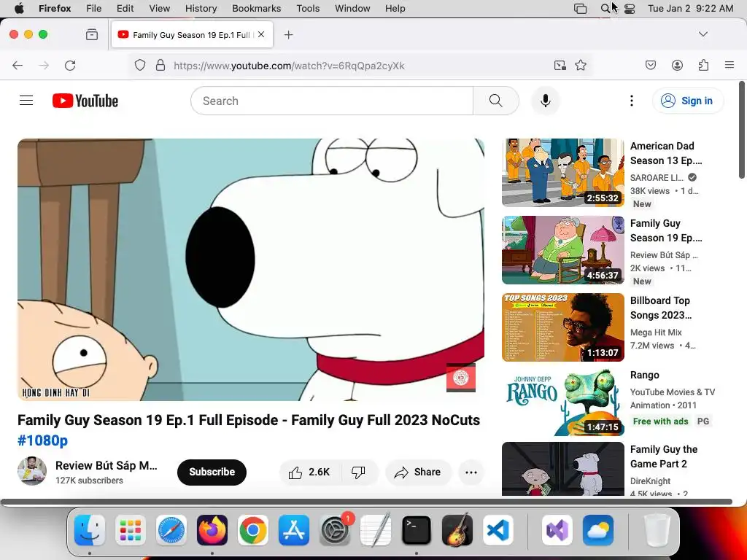This screenshot has height=560, width=747.
Task: Open System Settings from the Dock
Action: pyautogui.click(x=335, y=530)
